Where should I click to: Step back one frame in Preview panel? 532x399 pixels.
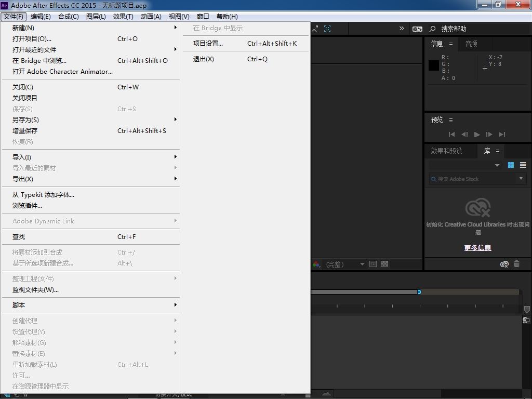click(x=464, y=135)
